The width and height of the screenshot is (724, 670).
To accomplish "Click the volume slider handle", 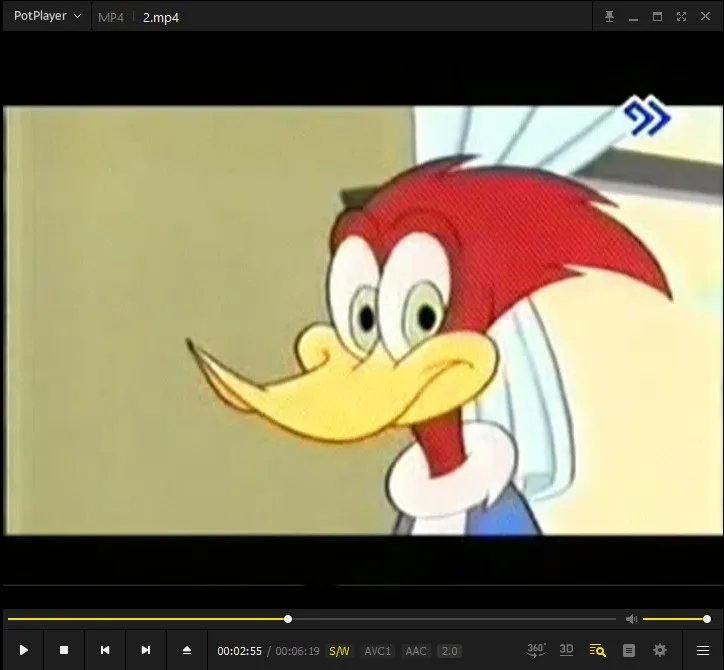I will (706, 619).
